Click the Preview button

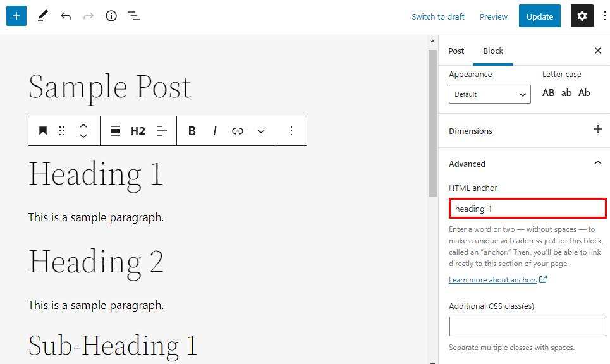(493, 16)
